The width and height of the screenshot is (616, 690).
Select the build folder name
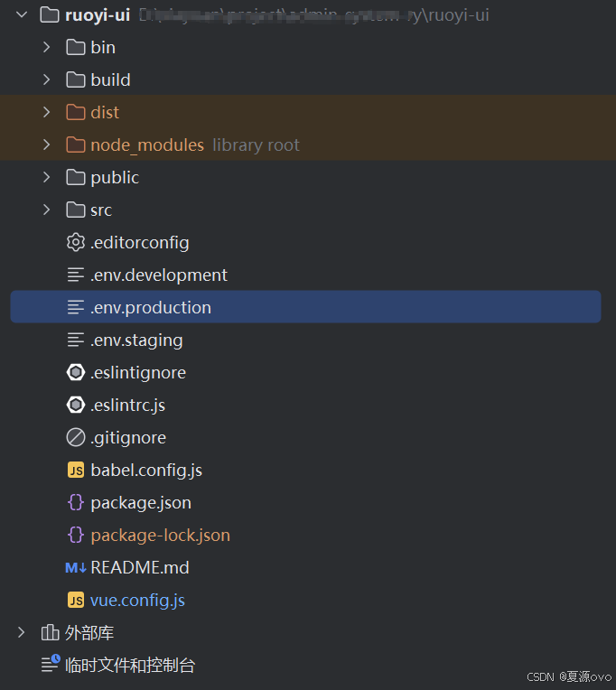pos(110,80)
